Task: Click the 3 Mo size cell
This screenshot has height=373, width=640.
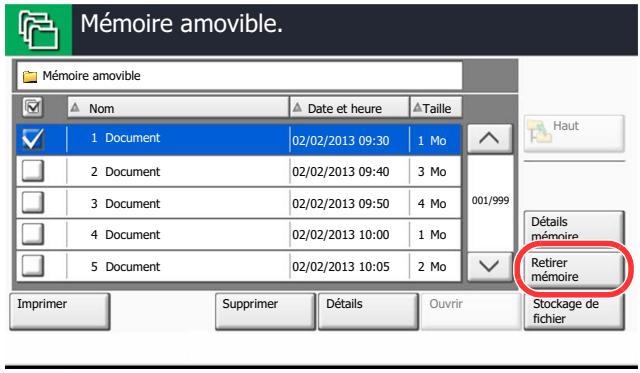Action: pos(432,172)
